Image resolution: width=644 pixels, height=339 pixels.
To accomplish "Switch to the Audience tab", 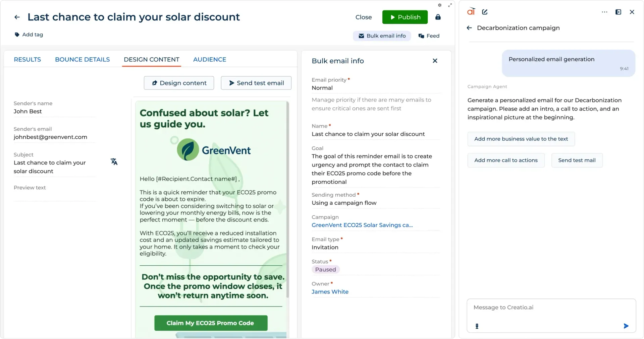I will click(x=210, y=59).
